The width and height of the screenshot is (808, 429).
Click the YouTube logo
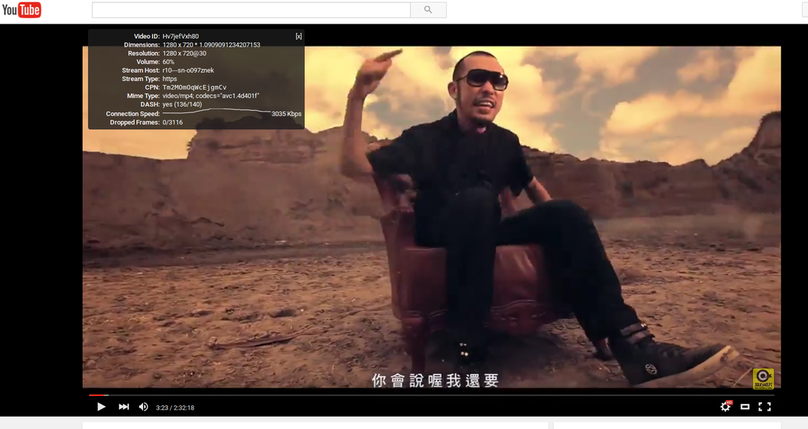(22, 10)
